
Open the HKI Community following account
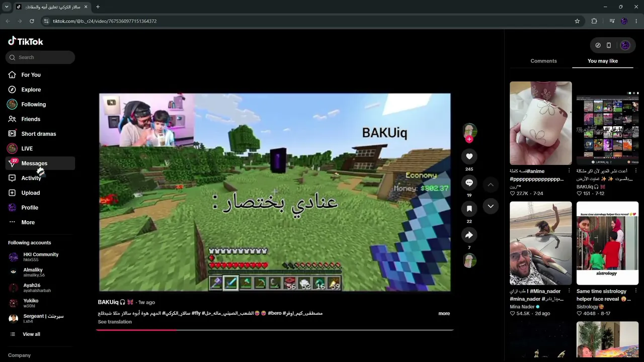click(x=40, y=257)
